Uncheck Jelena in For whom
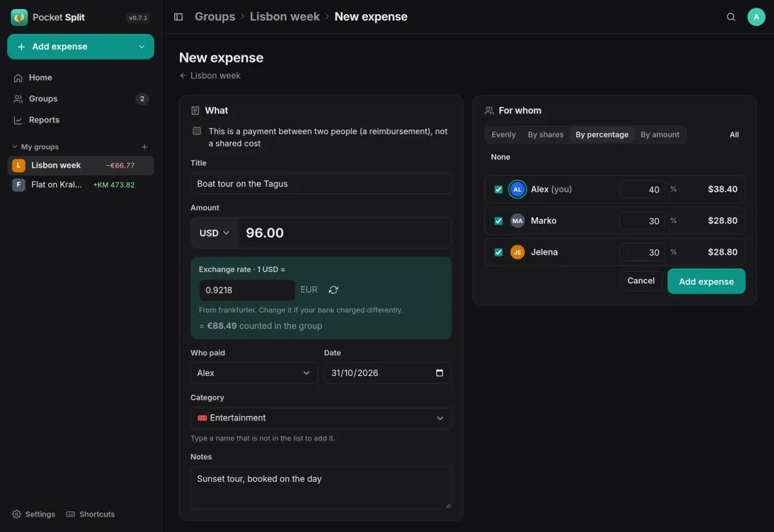The image size is (774, 532). click(x=499, y=252)
